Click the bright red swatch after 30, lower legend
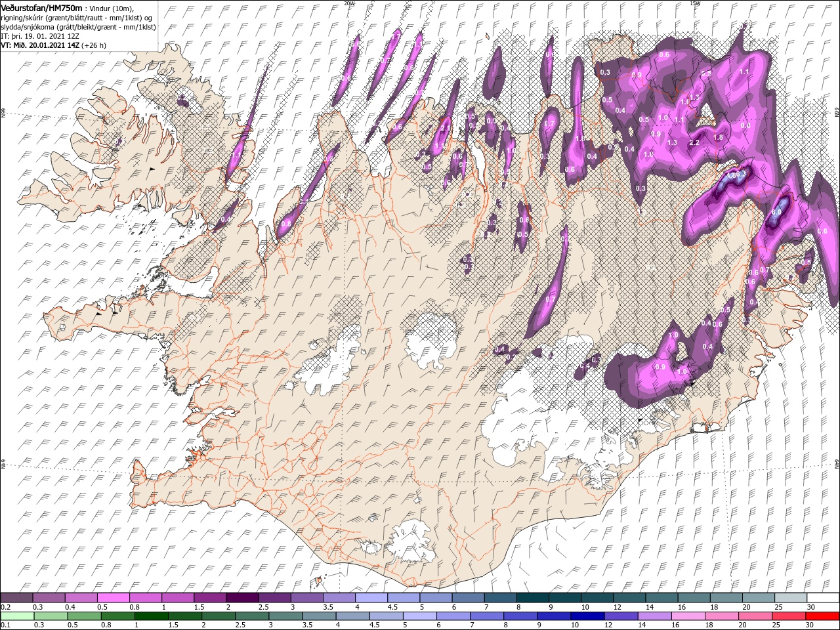Screen dimensions: 840x630 [823, 616]
